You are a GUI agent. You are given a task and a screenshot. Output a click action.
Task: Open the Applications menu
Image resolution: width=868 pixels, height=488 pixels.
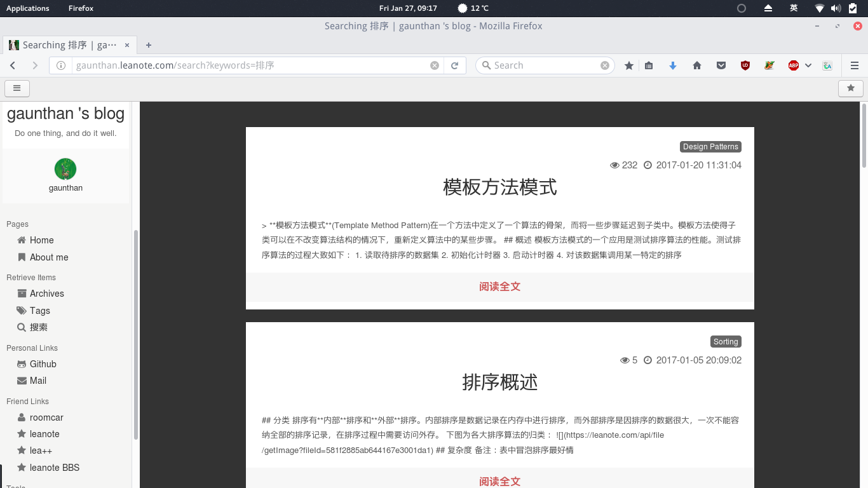[x=27, y=8]
